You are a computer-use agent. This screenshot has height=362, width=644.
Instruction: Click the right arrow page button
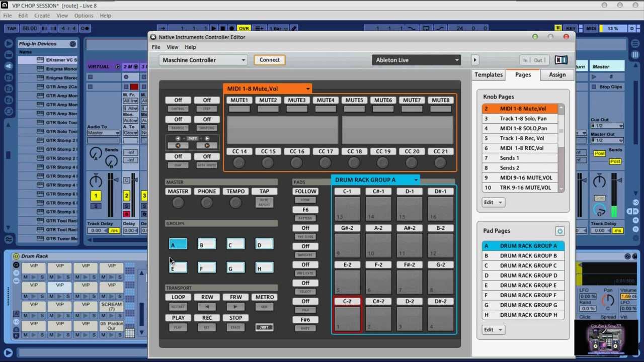coord(207,145)
